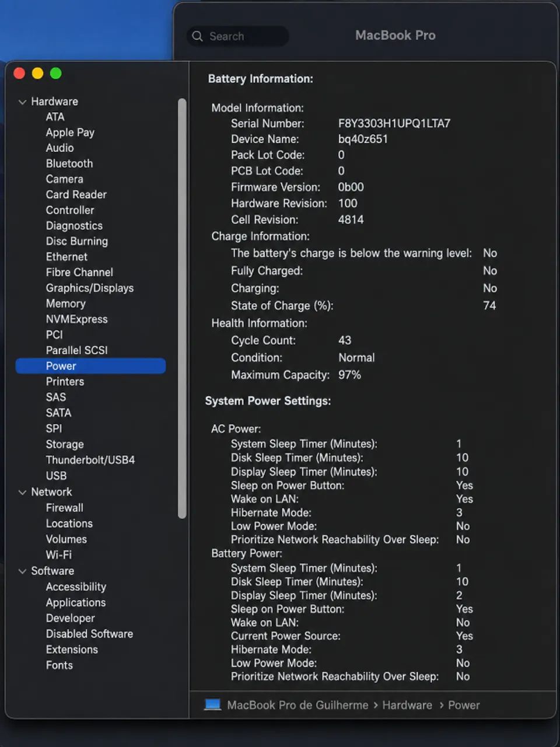Click the Cell Revision value 4814
Viewport: 560px width, 747px height.
click(x=351, y=219)
